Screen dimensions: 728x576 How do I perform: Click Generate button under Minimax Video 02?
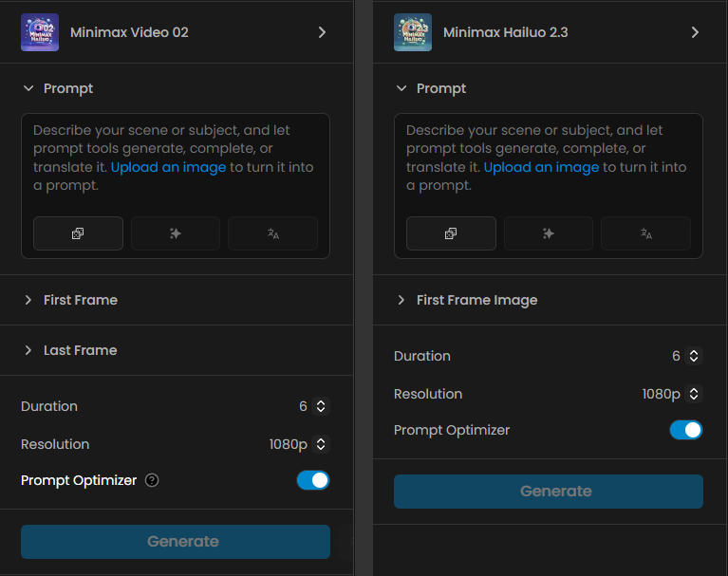[176, 541]
